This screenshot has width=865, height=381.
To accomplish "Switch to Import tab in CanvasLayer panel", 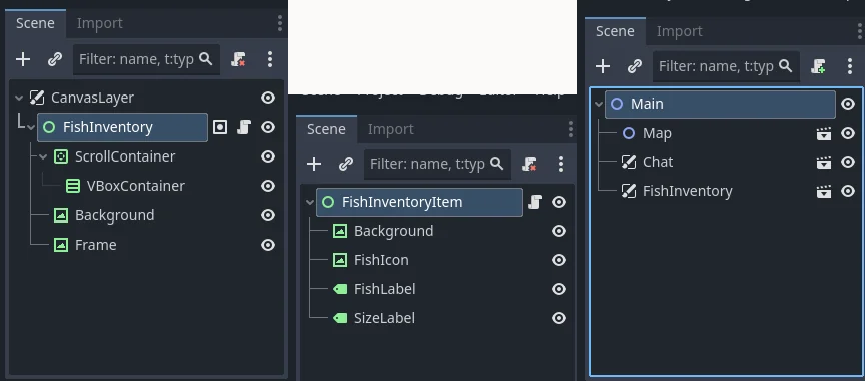I will [99, 23].
